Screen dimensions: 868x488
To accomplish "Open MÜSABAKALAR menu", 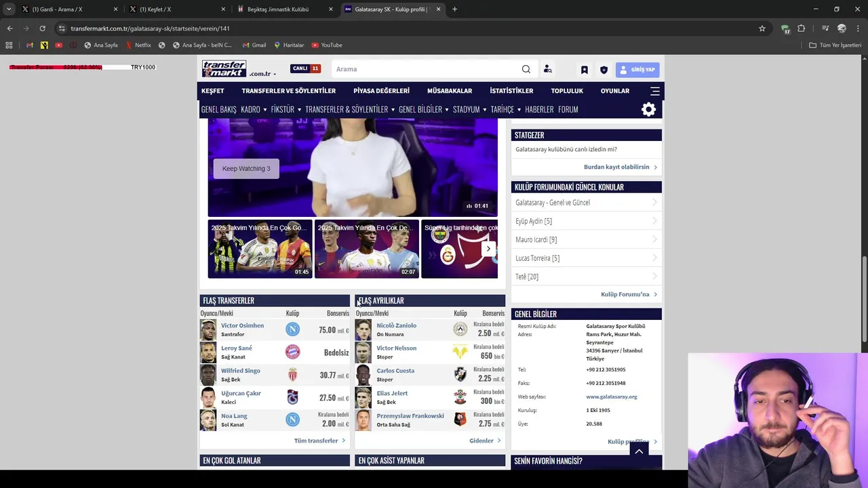I will 450,91.
